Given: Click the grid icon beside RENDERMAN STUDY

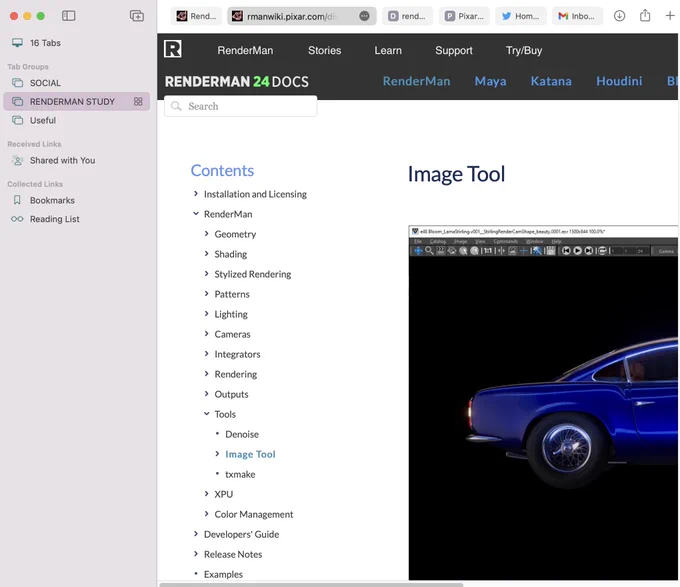Looking at the screenshot, I should tap(138, 101).
